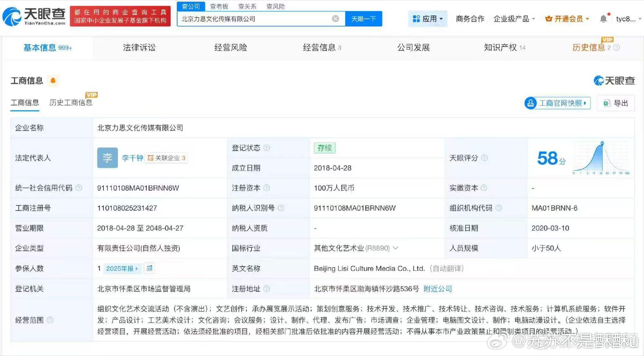Open notifications via the bell icon

(604, 18)
